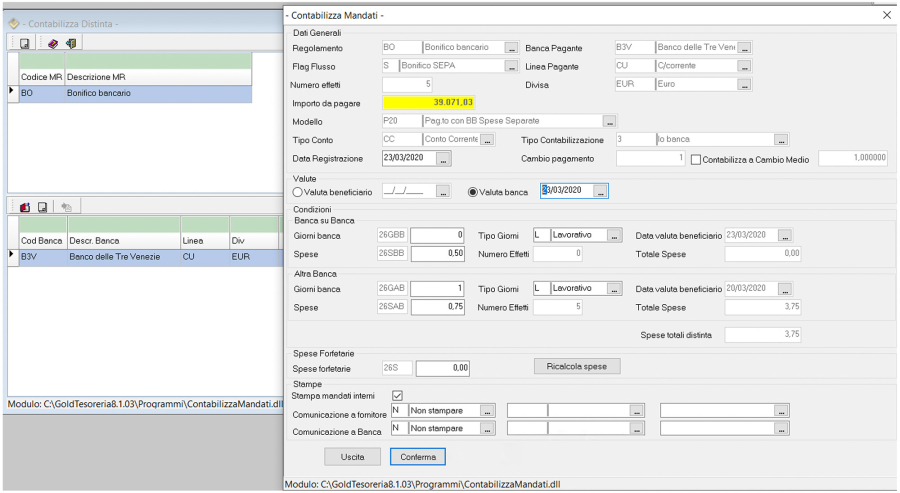Open the Banca Pagante lookup button
900x493 pixels.
744,48
